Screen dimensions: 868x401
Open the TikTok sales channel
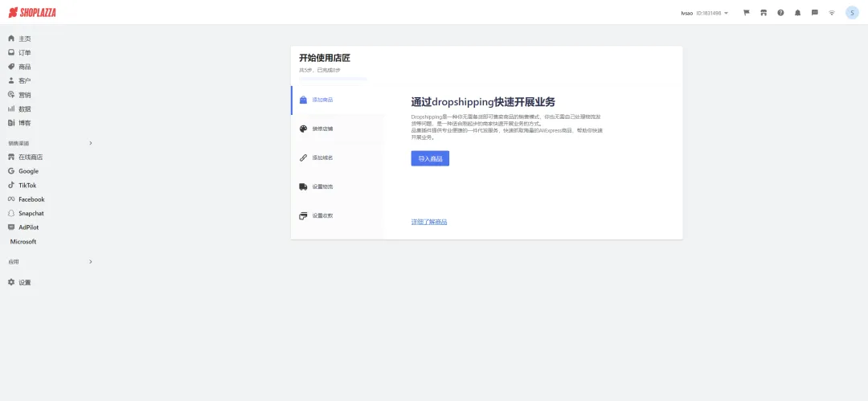point(27,185)
